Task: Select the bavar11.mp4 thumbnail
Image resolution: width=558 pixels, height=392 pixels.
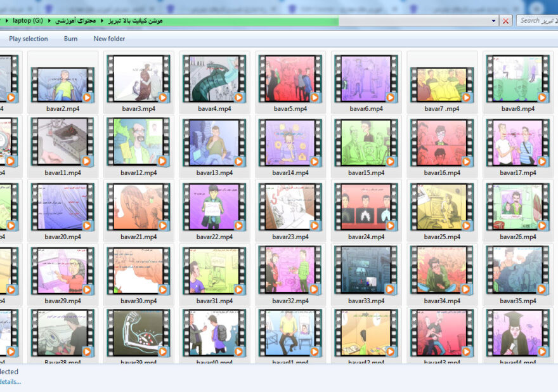Action: [63, 143]
